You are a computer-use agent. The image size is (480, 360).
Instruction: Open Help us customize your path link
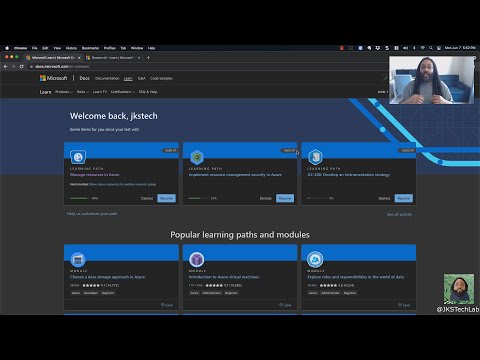point(92,214)
